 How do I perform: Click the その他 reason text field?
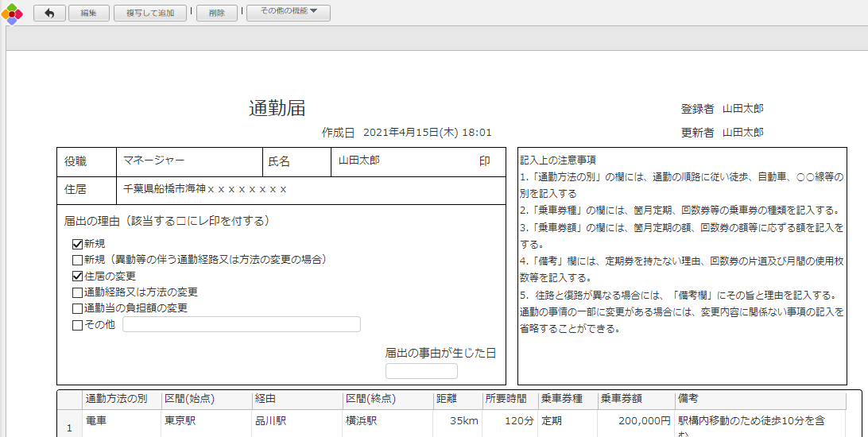241,324
